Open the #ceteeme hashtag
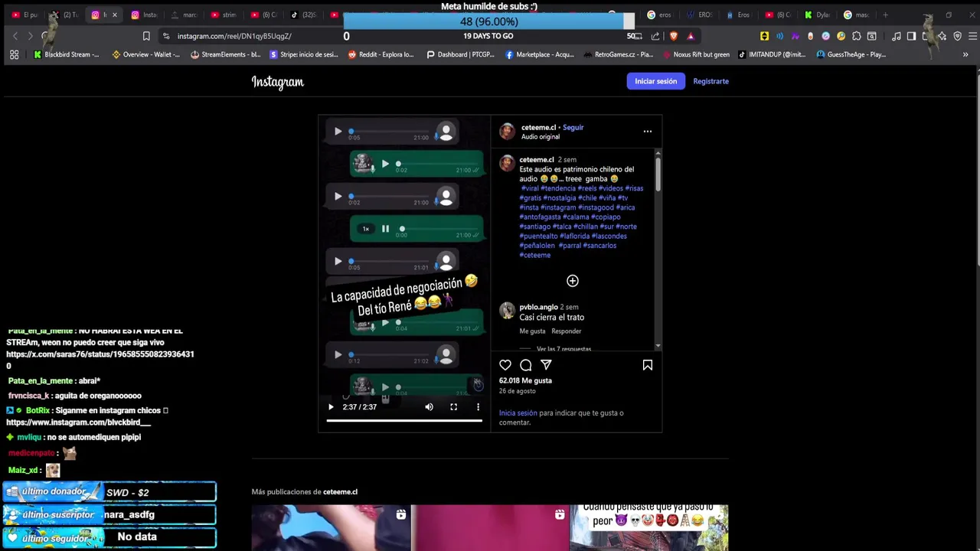Image resolution: width=980 pixels, height=551 pixels. point(535,255)
